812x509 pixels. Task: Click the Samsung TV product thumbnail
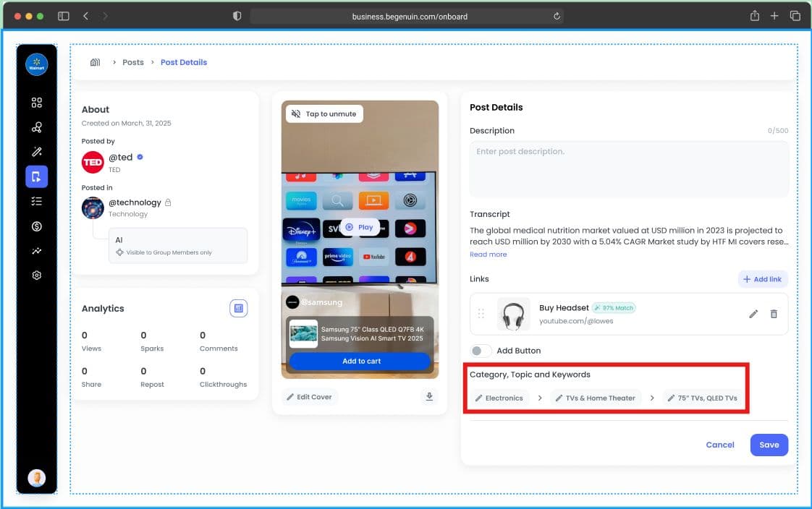(303, 333)
